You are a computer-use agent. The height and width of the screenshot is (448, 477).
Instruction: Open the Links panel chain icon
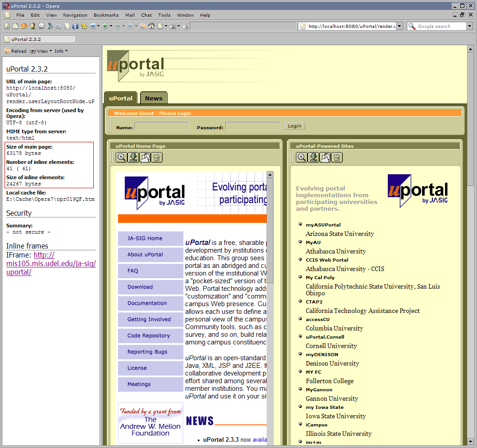(59, 26)
